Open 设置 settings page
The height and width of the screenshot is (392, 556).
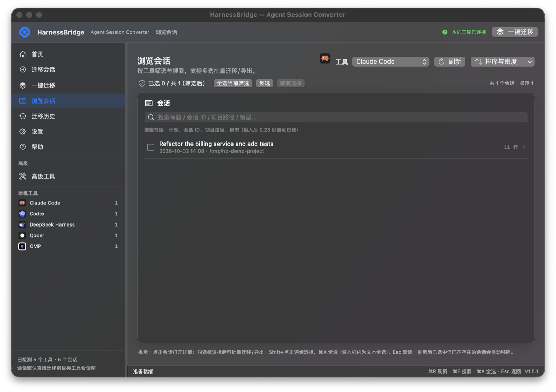pos(68,131)
